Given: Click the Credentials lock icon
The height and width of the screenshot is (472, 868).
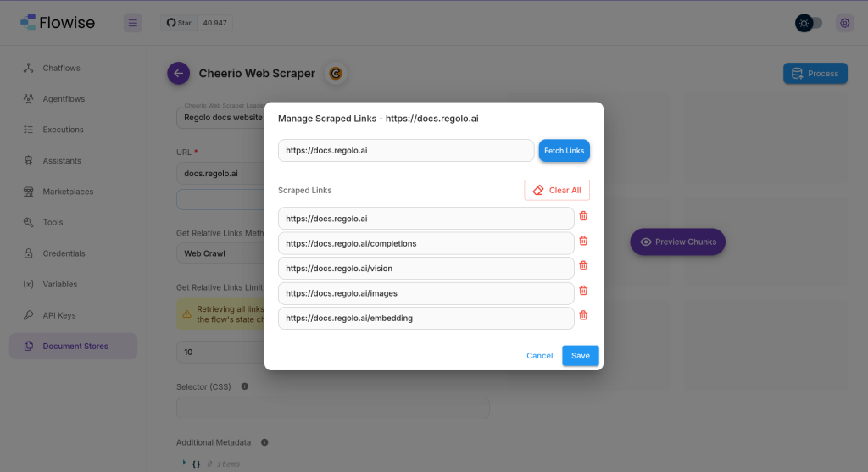Looking at the screenshot, I should [28, 253].
